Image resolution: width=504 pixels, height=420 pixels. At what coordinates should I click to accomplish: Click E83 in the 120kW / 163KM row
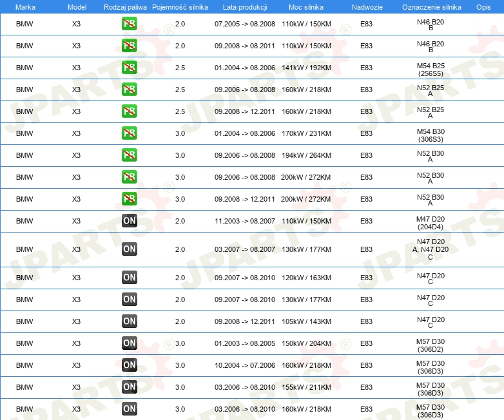366,278
